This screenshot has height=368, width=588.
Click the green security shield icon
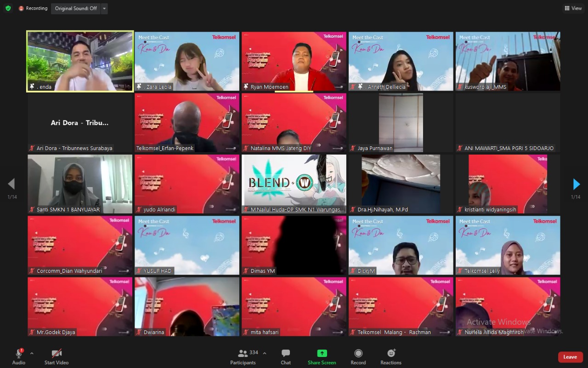8,8
